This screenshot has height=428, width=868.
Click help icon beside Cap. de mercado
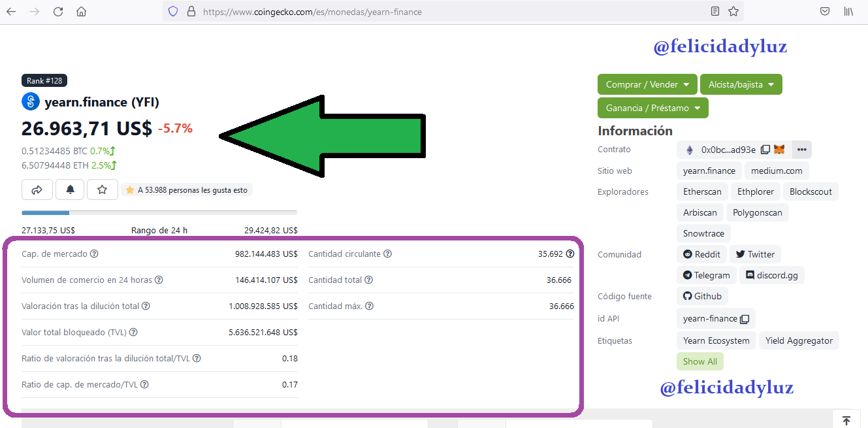pyautogui.click(x=94, y=254)
